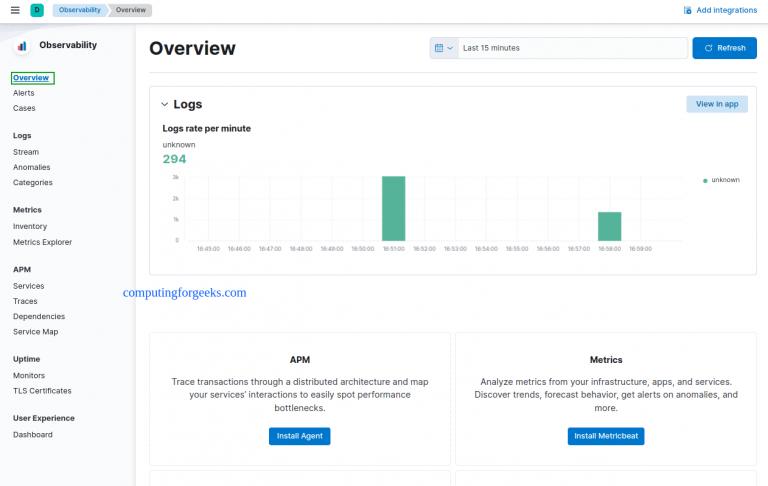Click the Observability logo icon in sidebar
The height and width of the screenshot is (486, 768).
click(22, 46)
